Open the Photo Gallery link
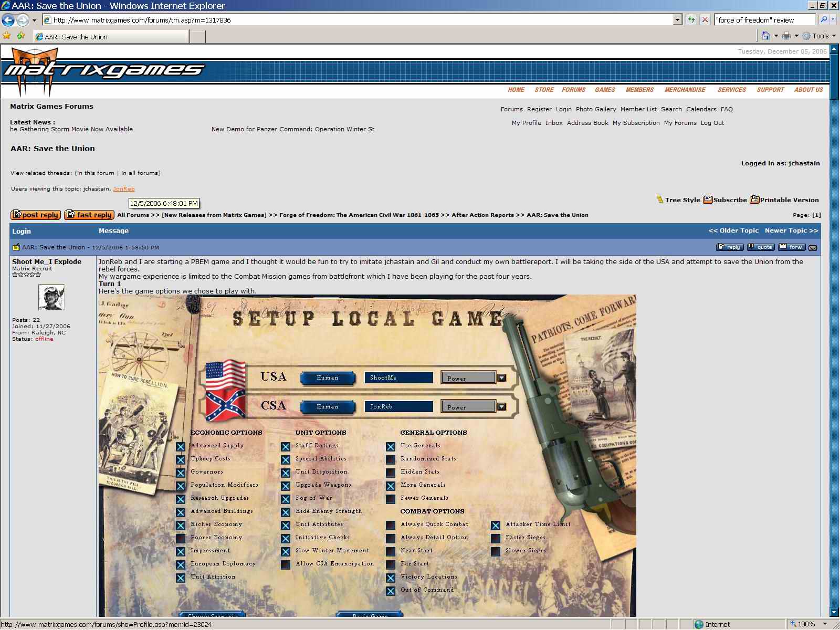The width and height of the screenshot is (840, 630). (596, 109)
